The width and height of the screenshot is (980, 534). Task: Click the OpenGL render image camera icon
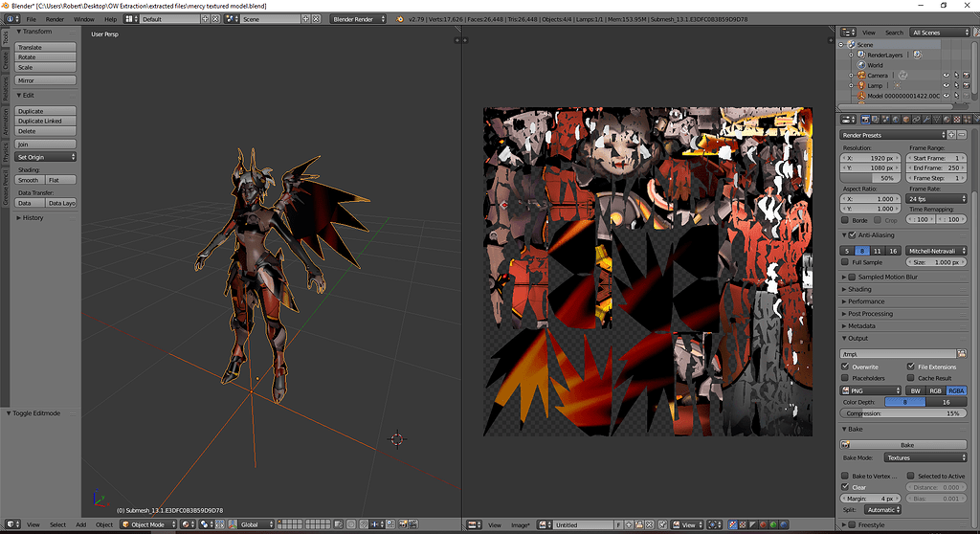point(403,524)
